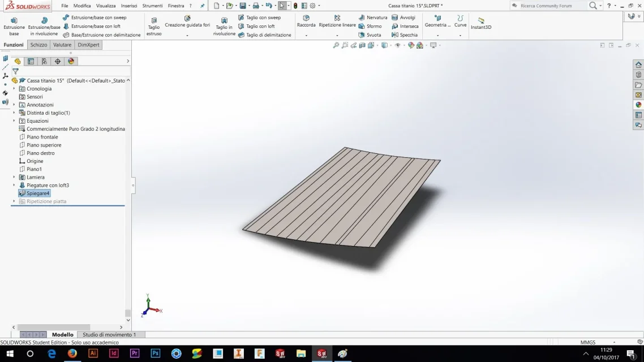
Task: Click Zoom to fit view icon
Action: click(x=336, y=45)
